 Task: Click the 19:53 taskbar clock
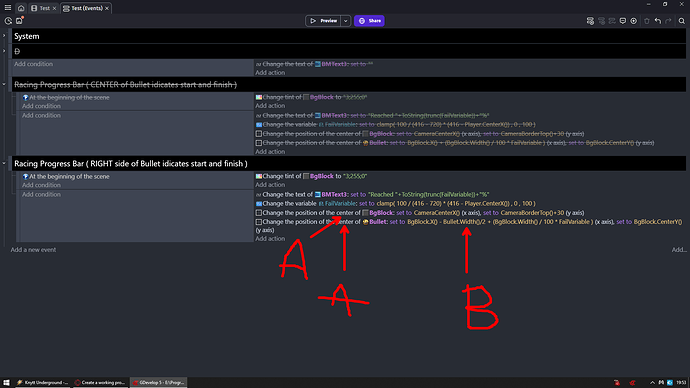[681, 383]
